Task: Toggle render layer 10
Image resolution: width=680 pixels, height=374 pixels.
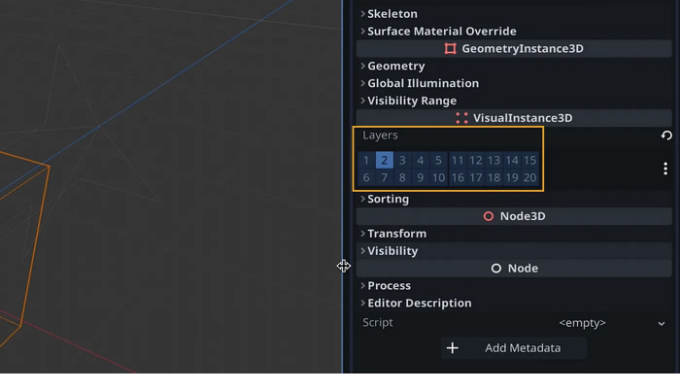Action: 438,177
